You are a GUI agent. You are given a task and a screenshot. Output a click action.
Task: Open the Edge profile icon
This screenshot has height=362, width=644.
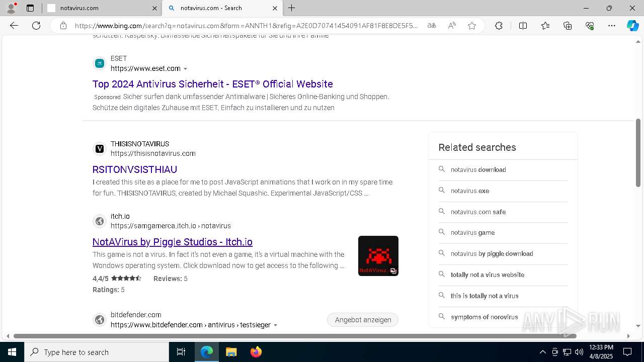pyautogui.click(x=11, y=8)
